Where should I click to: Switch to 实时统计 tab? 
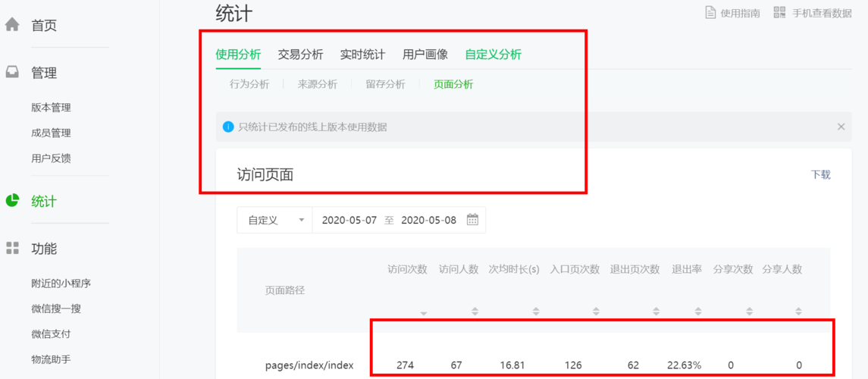[362, 55]
